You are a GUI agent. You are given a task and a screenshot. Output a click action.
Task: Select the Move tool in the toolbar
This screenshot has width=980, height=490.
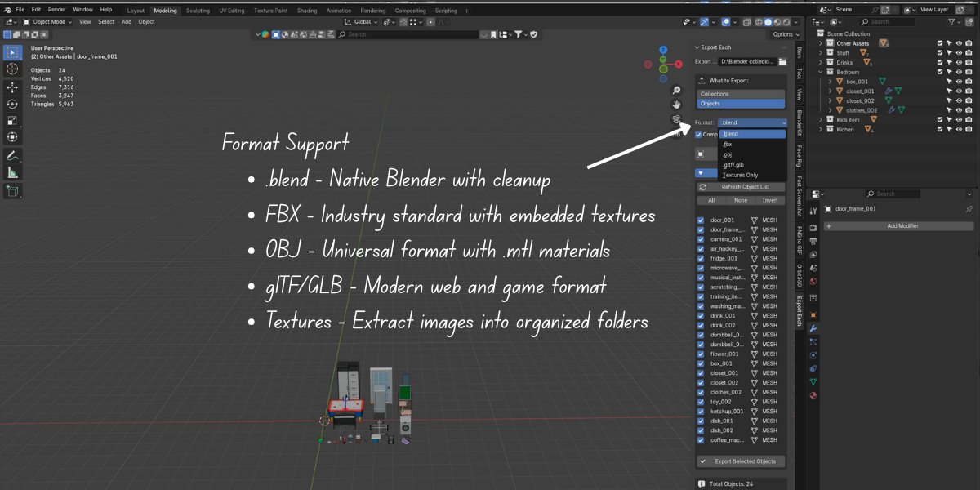pyautogui.click(x=11, y=87)
